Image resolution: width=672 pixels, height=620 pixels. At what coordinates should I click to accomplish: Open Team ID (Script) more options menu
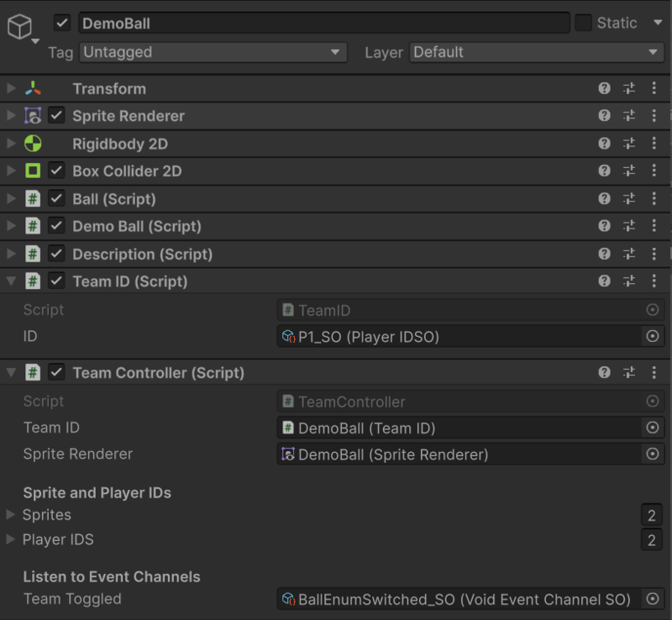pyautogui.click(x=654, y=281)
